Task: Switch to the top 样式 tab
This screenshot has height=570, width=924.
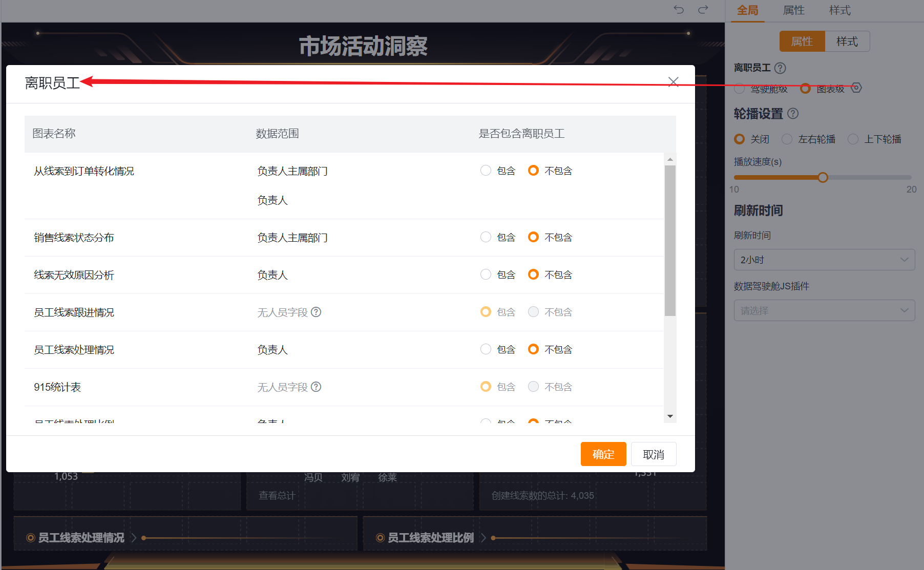Action: coord(839,10)
